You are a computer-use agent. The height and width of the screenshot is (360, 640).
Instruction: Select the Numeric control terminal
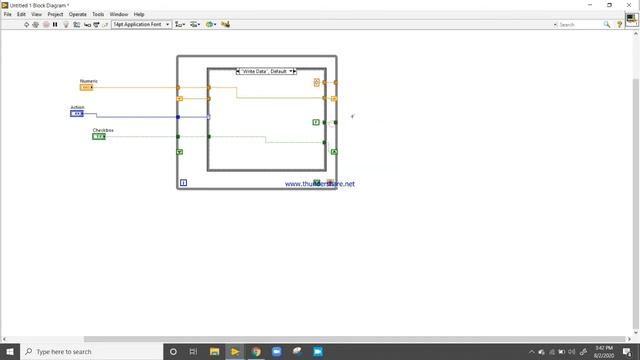[86, 87]
